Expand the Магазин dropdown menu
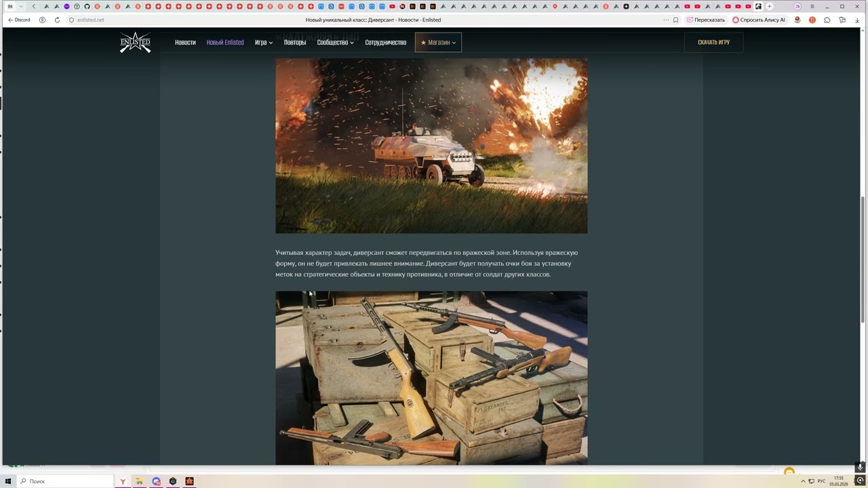The height and width of the screenshot is (488, 868). (438, 43)
